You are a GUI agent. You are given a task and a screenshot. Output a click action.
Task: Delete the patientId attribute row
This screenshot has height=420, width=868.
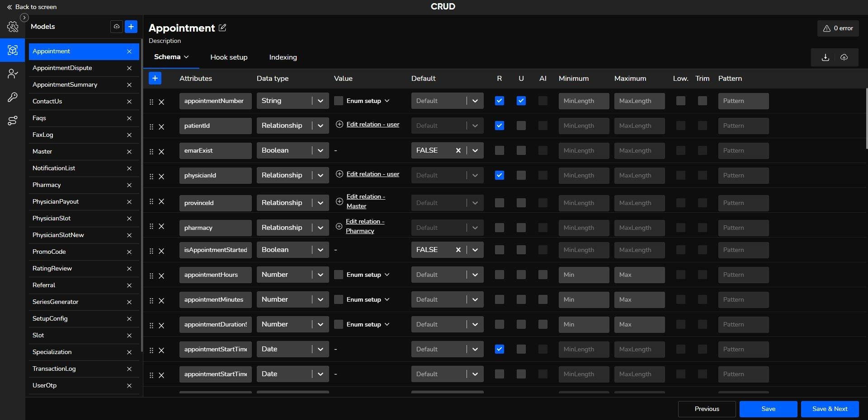click(161, 127)
